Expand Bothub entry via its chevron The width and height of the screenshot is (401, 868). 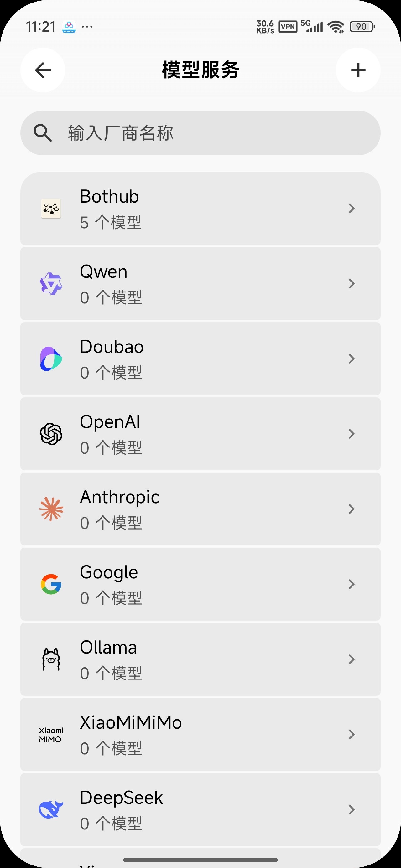click(x=352, y=209)
